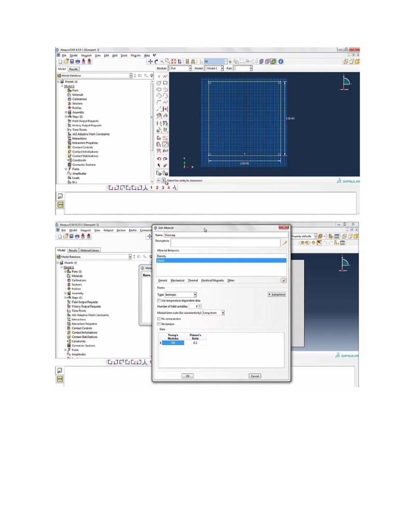This screenshot has width=399, height=532.
Task: Click the blue query information icon in upper toolbar
Action: (x=281, y=61)
